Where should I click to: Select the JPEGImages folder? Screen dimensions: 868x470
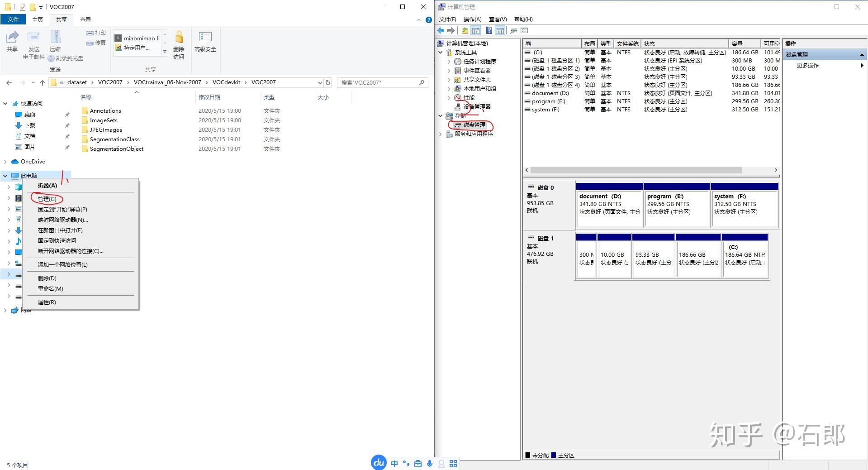point(106,130)
